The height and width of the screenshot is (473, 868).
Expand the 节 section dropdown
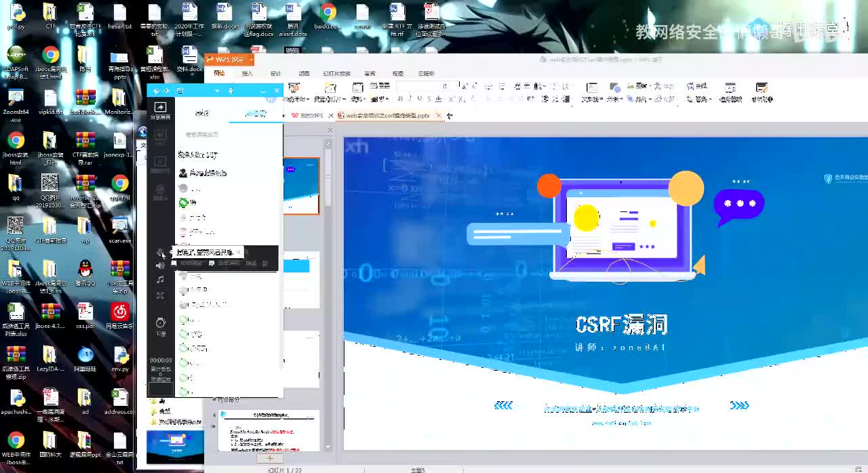click(387, 99)
